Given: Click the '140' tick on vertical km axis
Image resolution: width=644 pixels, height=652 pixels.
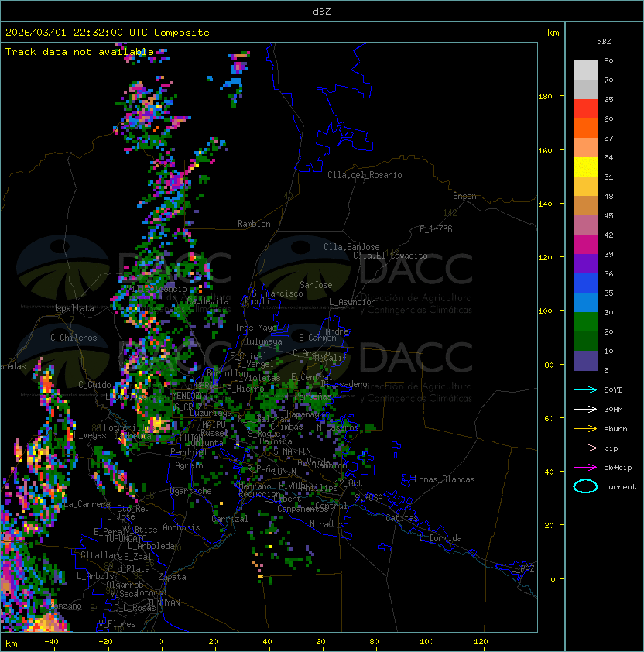Looking at the screenshot, I should click(x=545, y=204).
